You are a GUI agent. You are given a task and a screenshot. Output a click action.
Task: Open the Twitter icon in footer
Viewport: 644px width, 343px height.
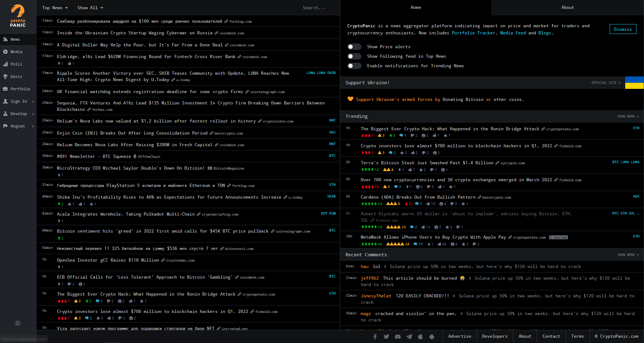coord(386,337)
